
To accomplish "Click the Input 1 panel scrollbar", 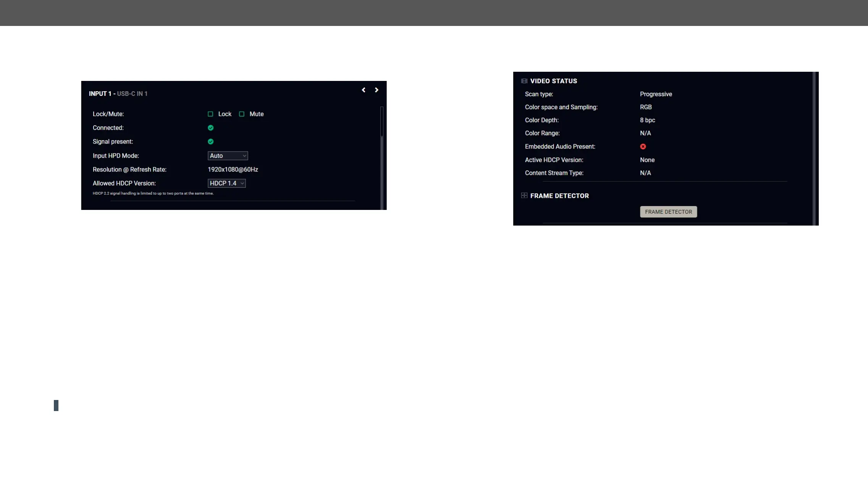I will (382, 158).
